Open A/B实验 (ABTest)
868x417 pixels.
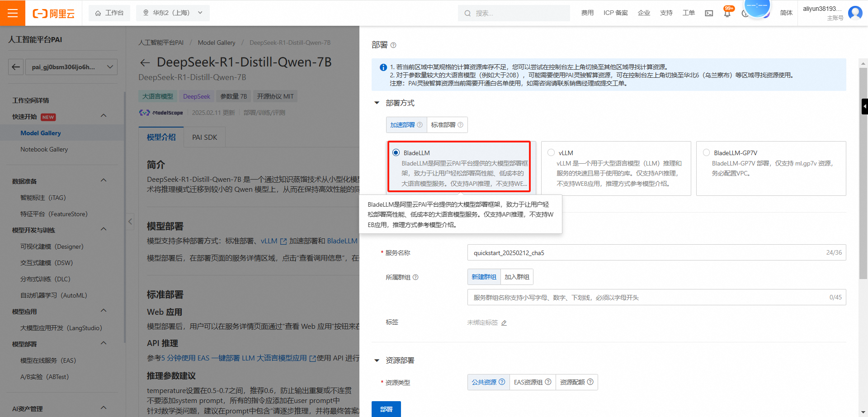44,377
